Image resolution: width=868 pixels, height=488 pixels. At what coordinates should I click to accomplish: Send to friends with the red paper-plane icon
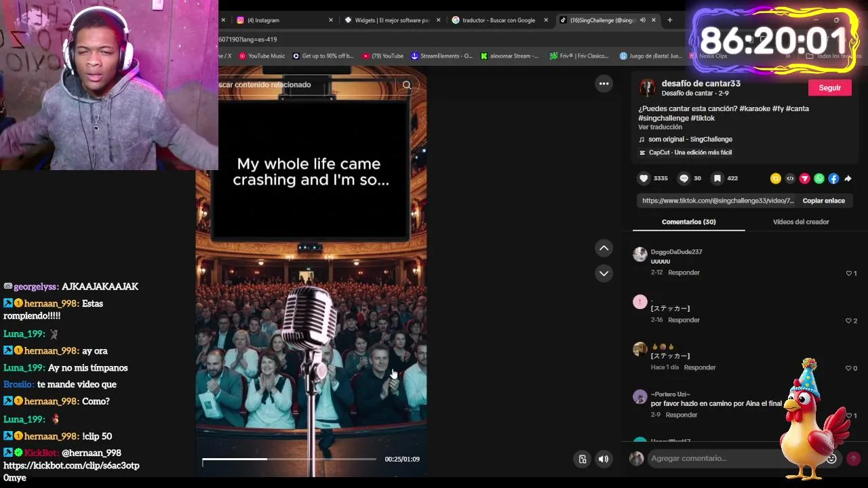point(804,178)
